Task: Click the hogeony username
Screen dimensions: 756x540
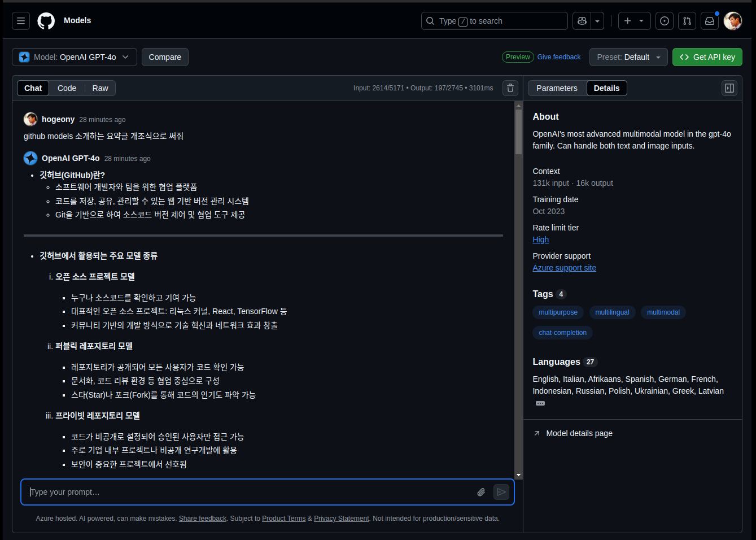Action: tap(58, 119)
